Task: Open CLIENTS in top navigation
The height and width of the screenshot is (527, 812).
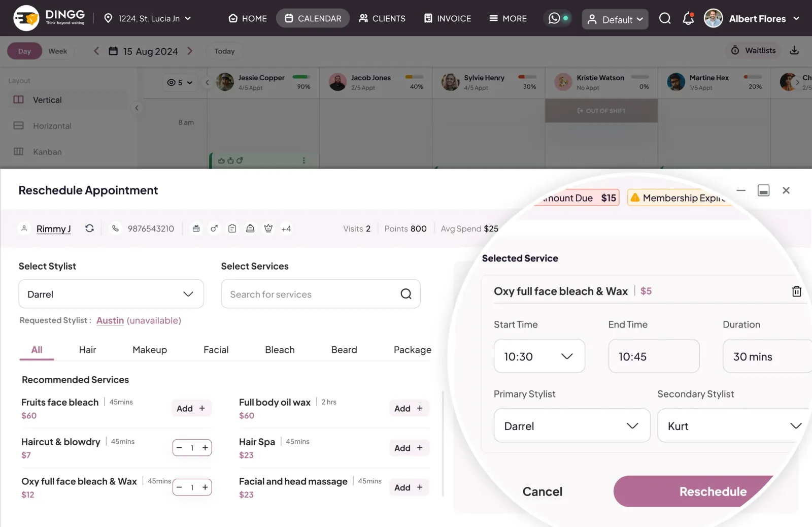Action: 382,18
